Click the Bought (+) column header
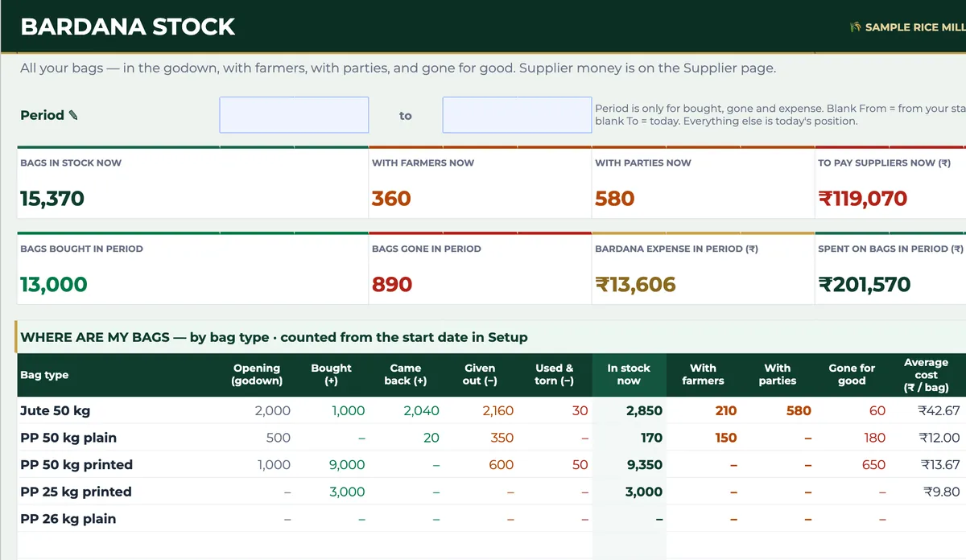 click(x=332, y=374)
